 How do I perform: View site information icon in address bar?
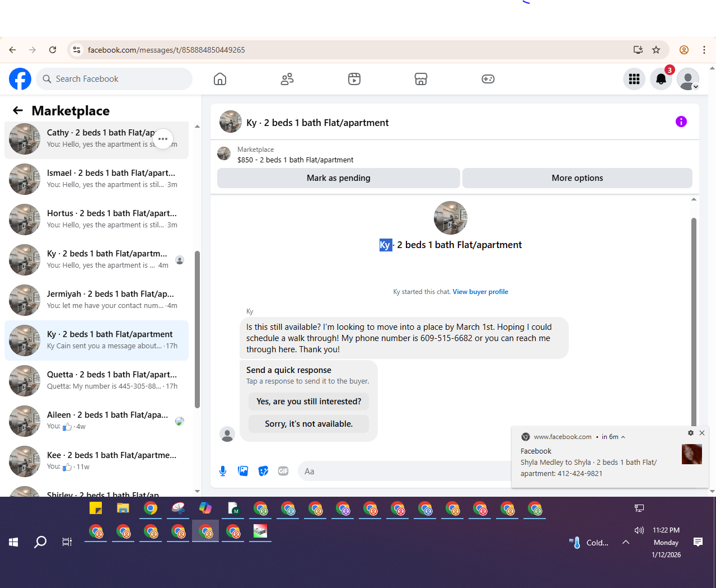77,50
